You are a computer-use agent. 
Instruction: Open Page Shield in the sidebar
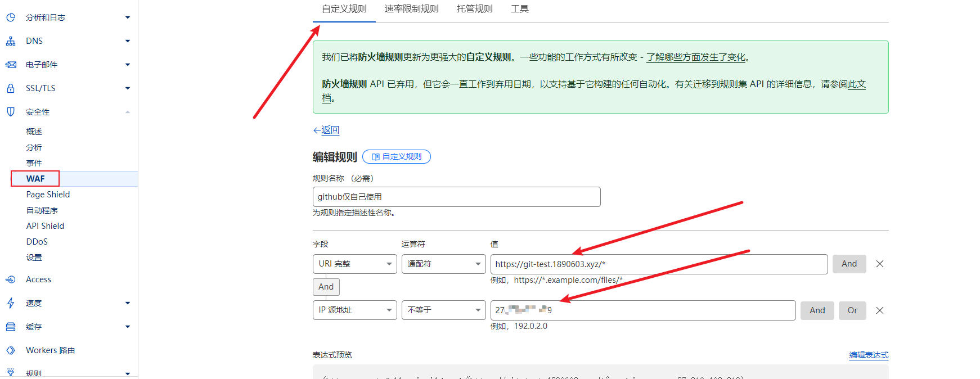point(48,195)
